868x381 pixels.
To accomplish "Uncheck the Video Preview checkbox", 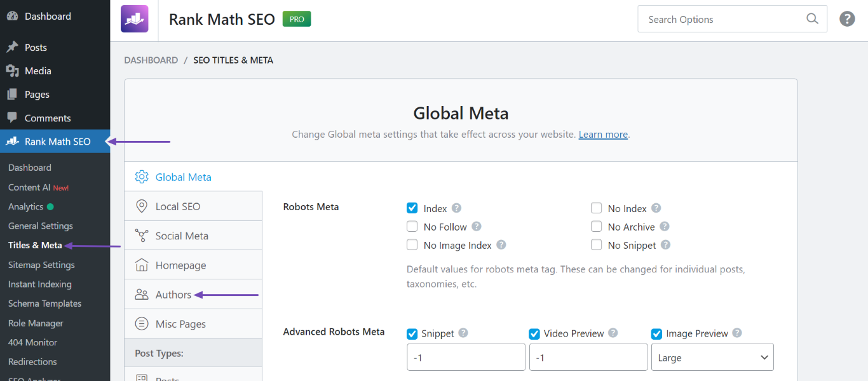I will click(535, 334).
